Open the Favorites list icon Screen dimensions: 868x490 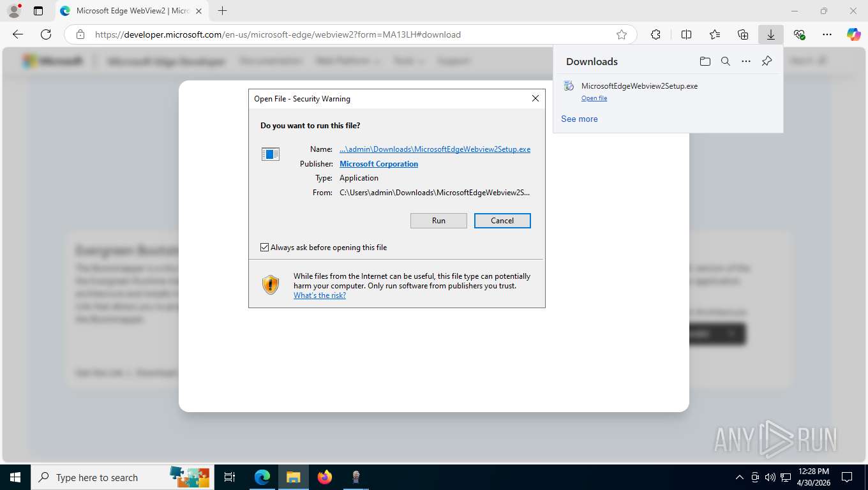(x=715, y=34)
